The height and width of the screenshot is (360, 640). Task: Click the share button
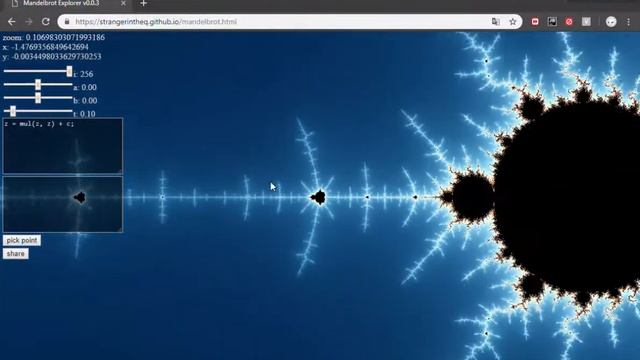click(x=16, y=254)
